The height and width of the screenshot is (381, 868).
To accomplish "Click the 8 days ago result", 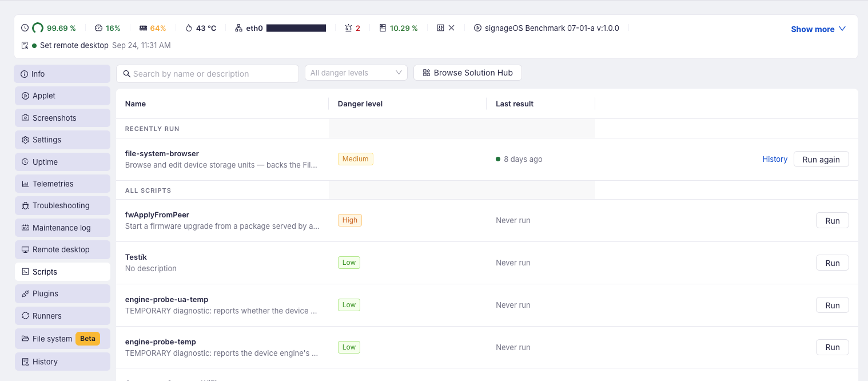I will [519, 159].
